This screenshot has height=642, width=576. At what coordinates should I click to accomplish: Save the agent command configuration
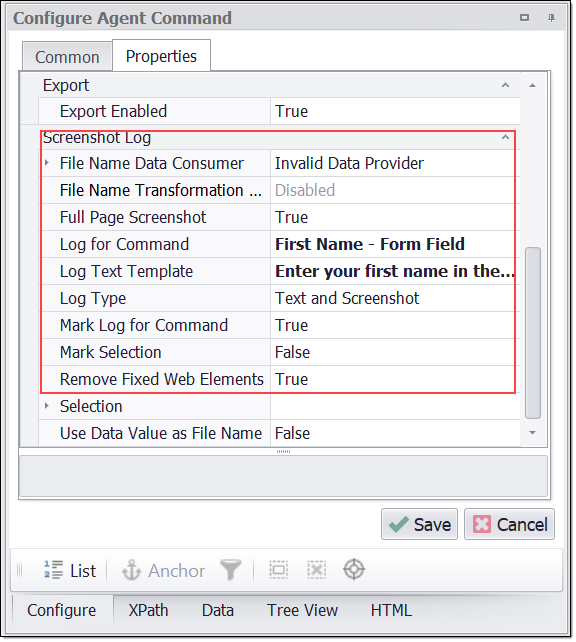tap(419, 524)
